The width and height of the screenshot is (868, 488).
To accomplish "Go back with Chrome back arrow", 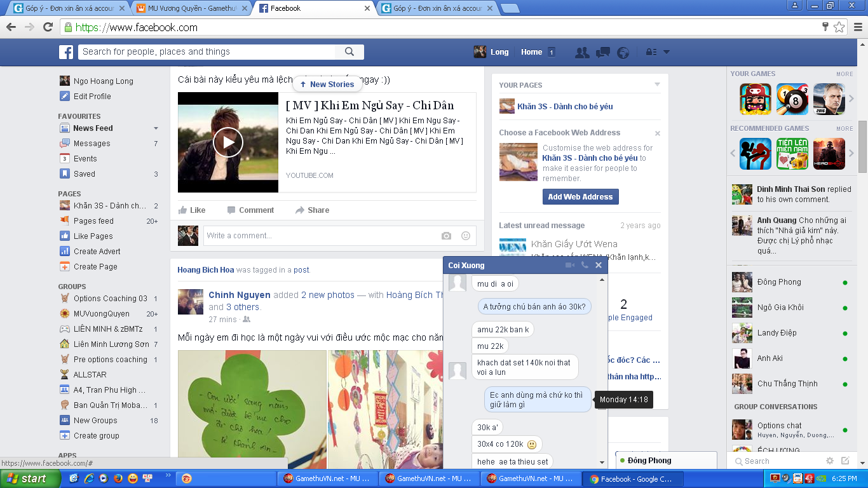I will (x=11, y=27).
